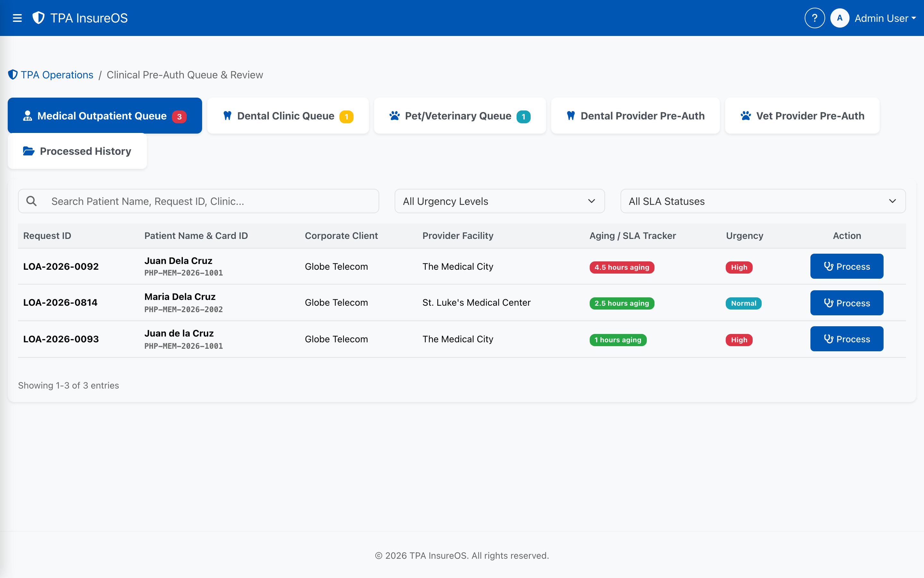Click request ID LOA-2026-0093
Image resolution: width=924 pixels, height=578 pixels.
[61, 339]
